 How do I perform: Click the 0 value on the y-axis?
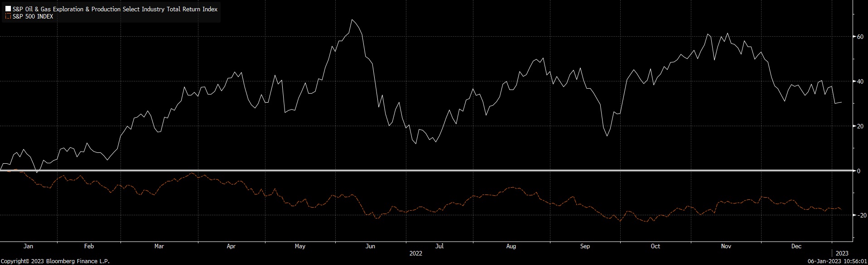(x=858, y=171)
